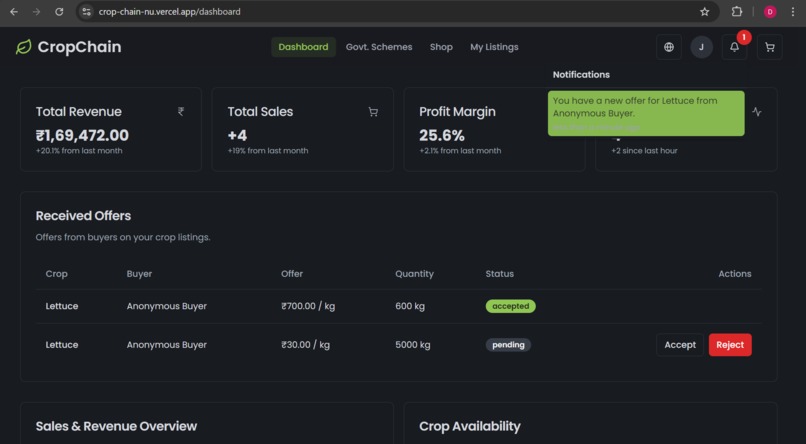Click the +4 Total Sales value
The image size is (806, 444).
click(x=237, y=136)
